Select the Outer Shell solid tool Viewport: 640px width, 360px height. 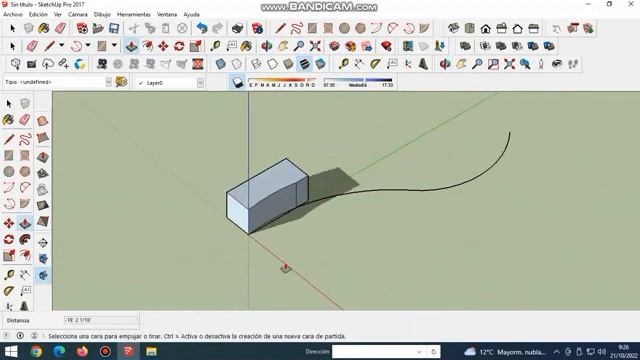(x=465, y=46)
